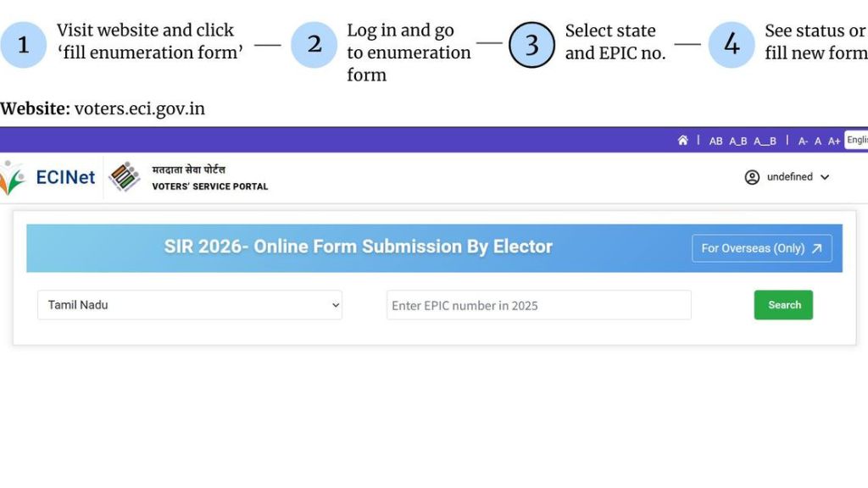Screen dimensions: 868x488
Task: Toggle the A_B contrast scheme
Action: tap(738, 141)
